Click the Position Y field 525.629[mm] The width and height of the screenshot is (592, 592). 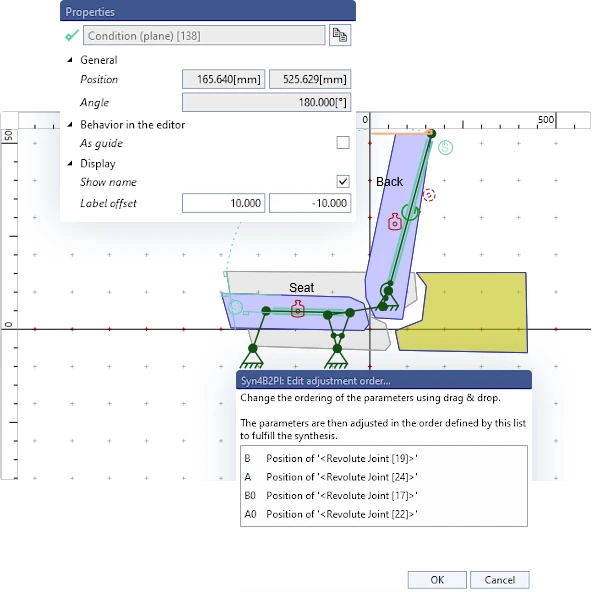pos(310,79)
